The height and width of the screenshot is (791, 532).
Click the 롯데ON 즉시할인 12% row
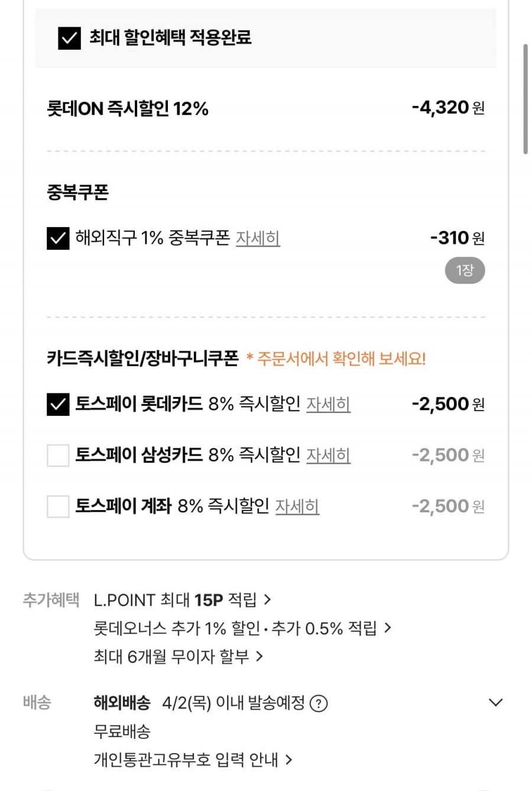pyautogui.click(x=128, y=109)
